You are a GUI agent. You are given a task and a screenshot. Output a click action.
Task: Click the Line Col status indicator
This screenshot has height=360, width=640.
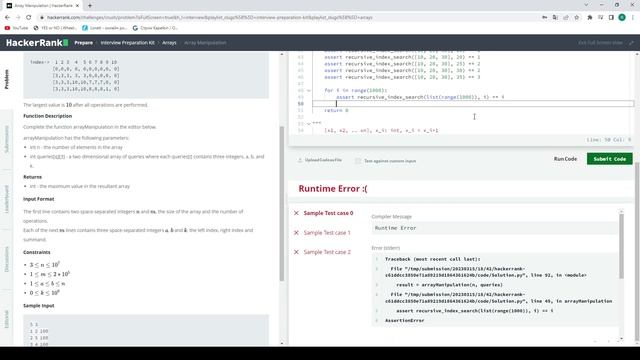[609, 140]
